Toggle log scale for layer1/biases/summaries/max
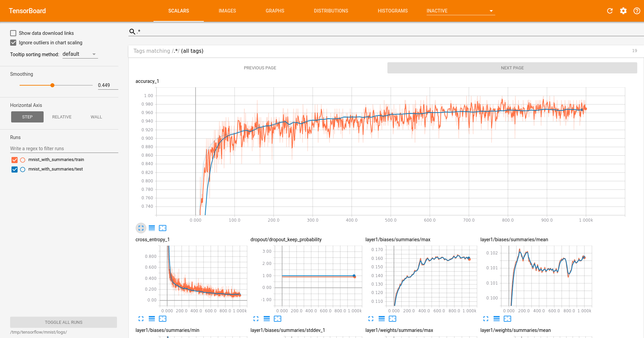 coord(382,319)
